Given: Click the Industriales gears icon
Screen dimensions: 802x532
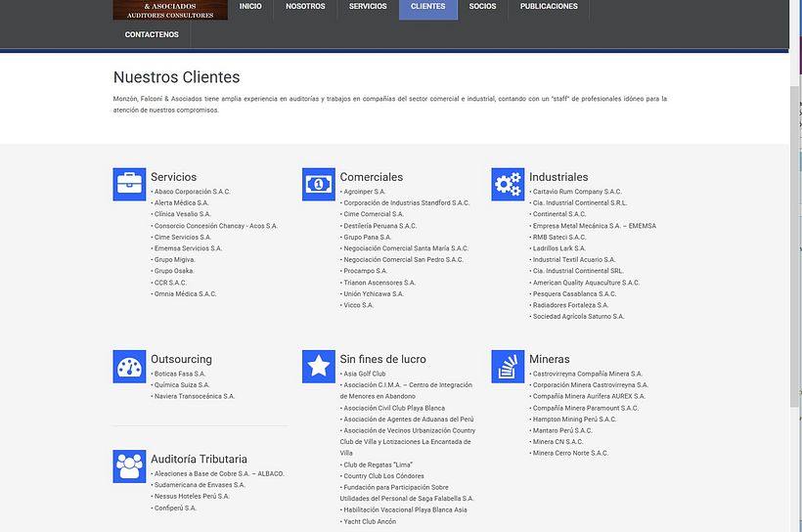Looking at the screenshot, I should click(x=508, y=184).
